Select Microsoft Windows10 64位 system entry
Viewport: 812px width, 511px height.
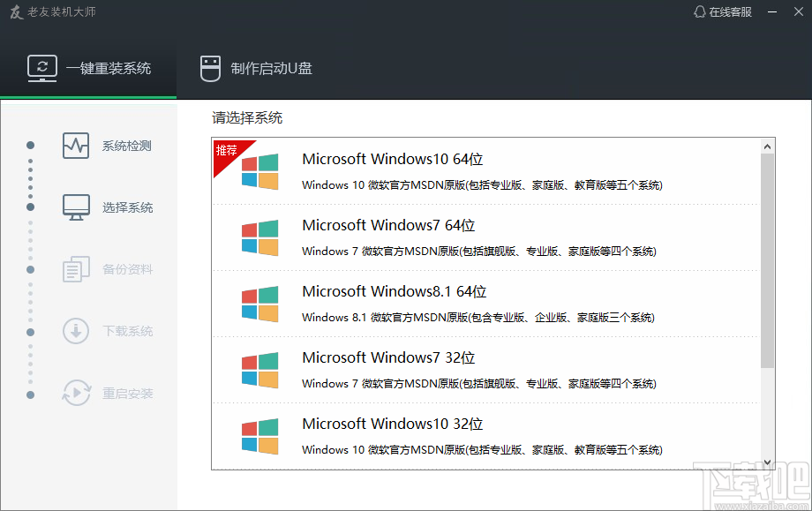coord(392,160)
